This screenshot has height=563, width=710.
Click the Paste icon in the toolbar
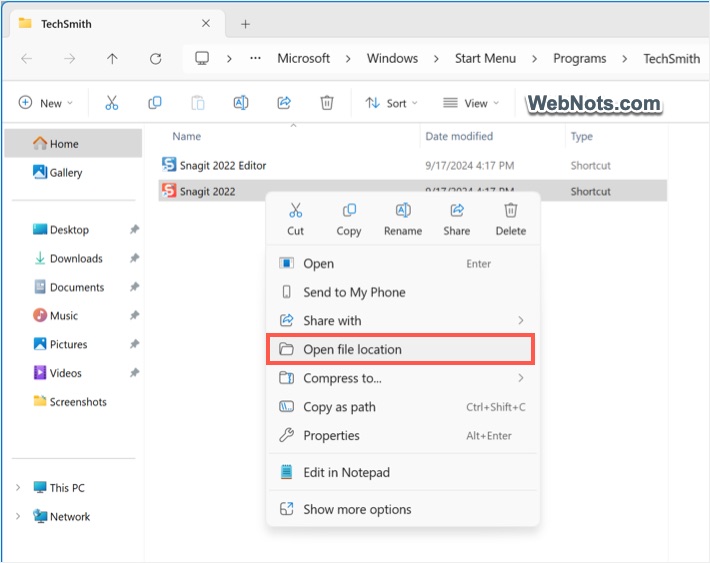pos(197,103)
